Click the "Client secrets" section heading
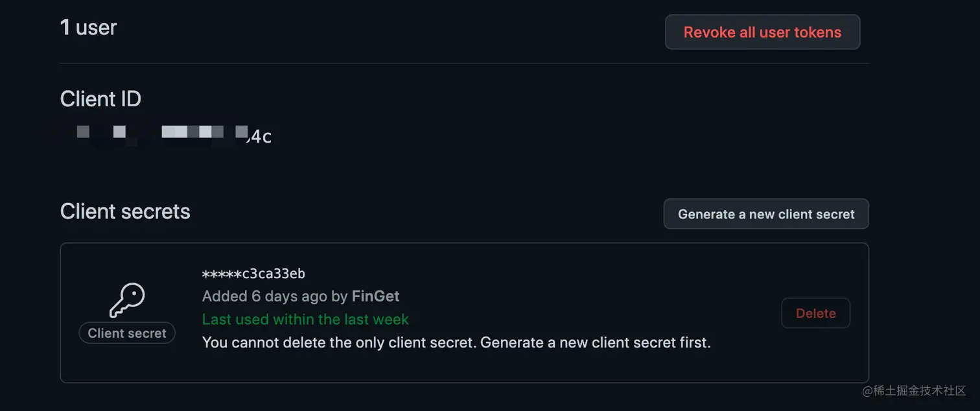 [125, 211]
